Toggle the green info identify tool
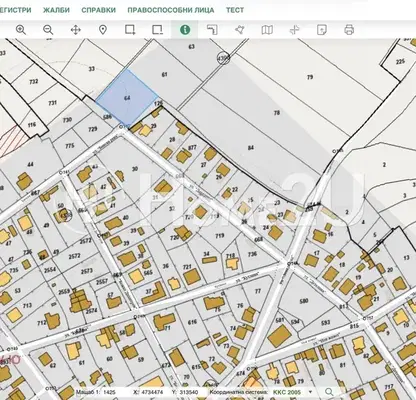 (185, 30)
